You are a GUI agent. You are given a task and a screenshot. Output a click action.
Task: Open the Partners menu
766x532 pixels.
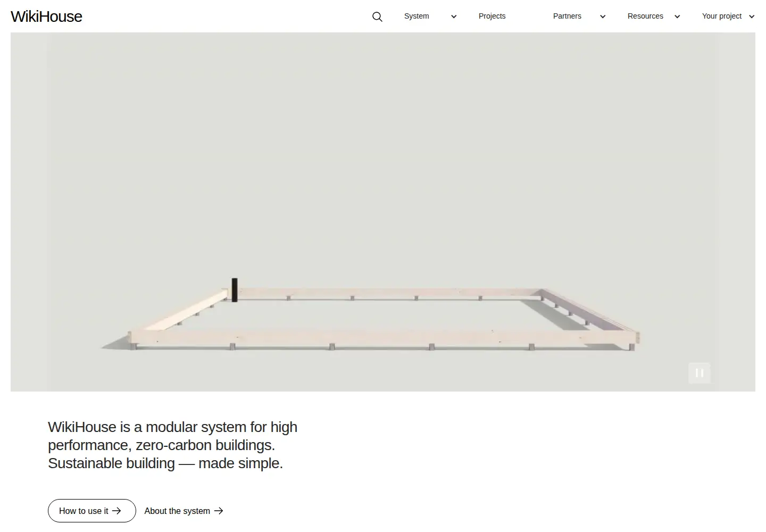click(567, 16)
